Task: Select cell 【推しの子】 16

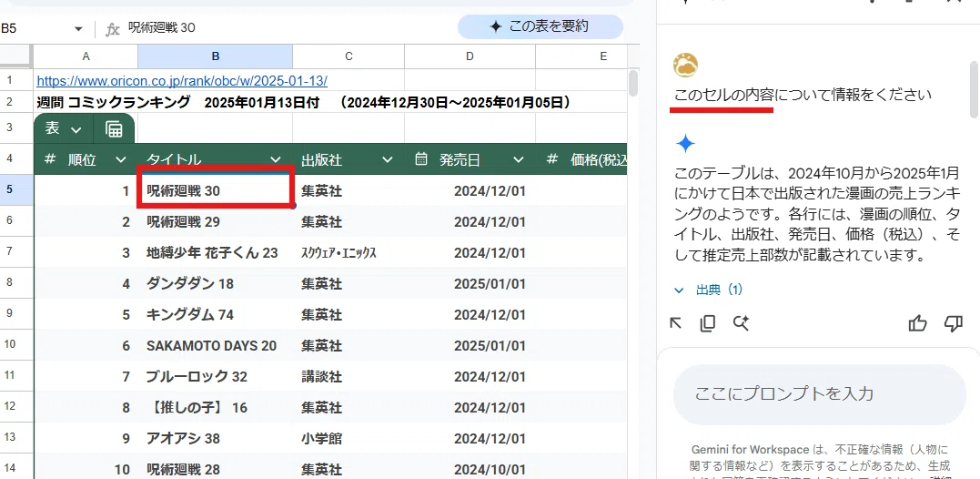Action: coord(215,408)
